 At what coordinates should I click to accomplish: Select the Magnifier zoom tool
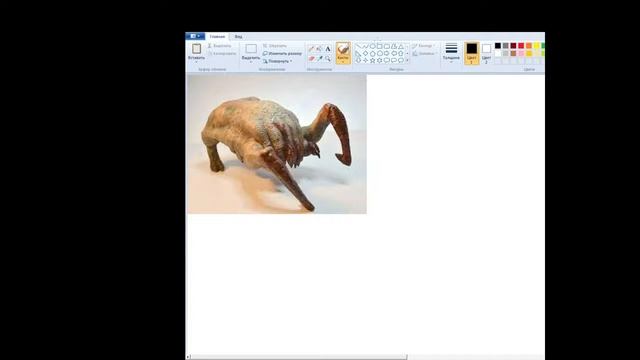pos(328,59)
